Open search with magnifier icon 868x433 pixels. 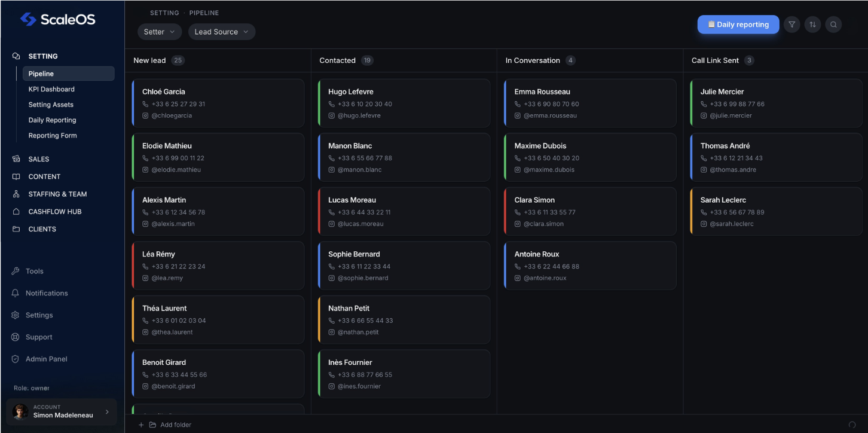833,25
